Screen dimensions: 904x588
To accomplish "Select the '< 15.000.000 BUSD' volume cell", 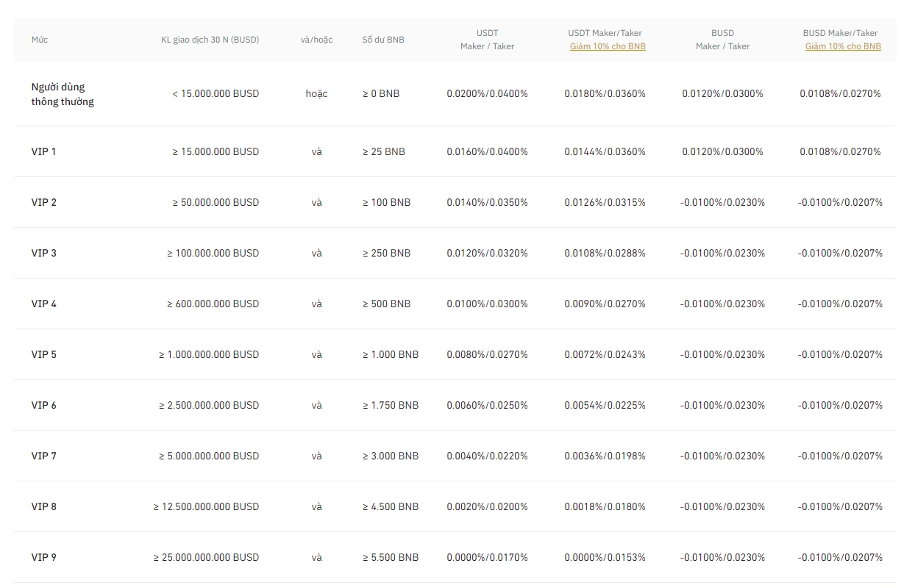I will pyautogui.click(x=216, y=93).
